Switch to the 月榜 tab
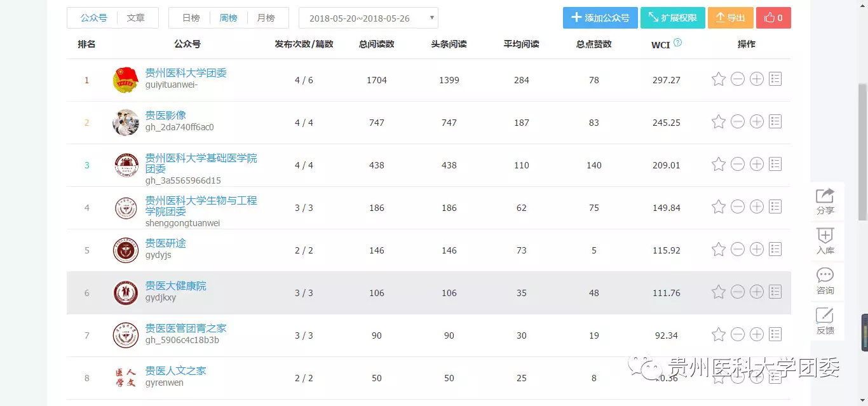Viewport: 868px width, 406px height. [x=266, y=18]
